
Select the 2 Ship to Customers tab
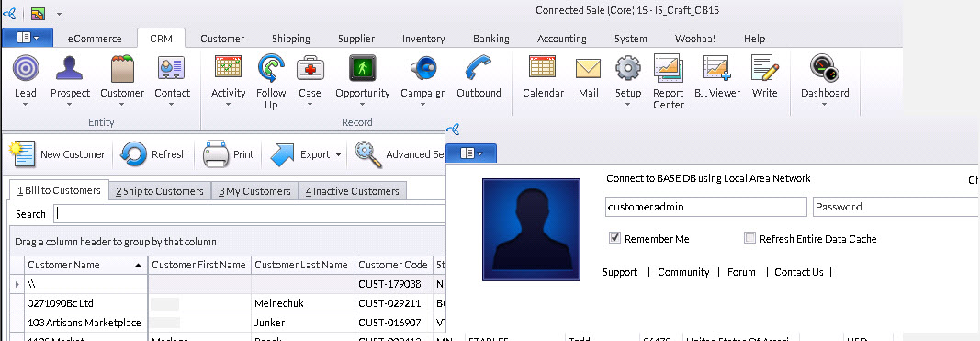[x=160, y=191]
